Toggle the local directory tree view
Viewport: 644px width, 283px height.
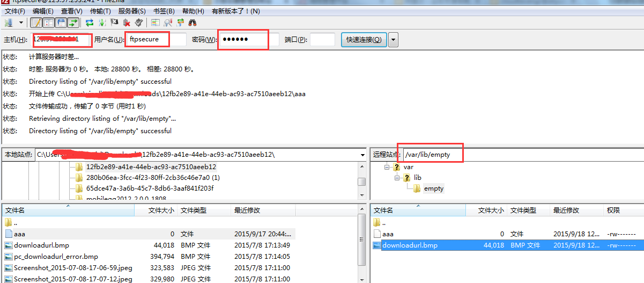pyautogui.click(x=48, y=23)
